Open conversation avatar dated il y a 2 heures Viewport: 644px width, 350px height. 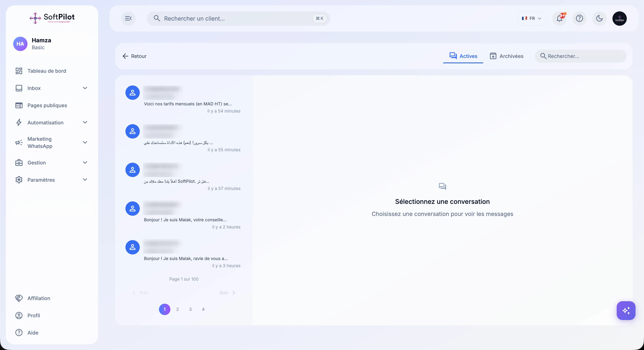(133, 208)
